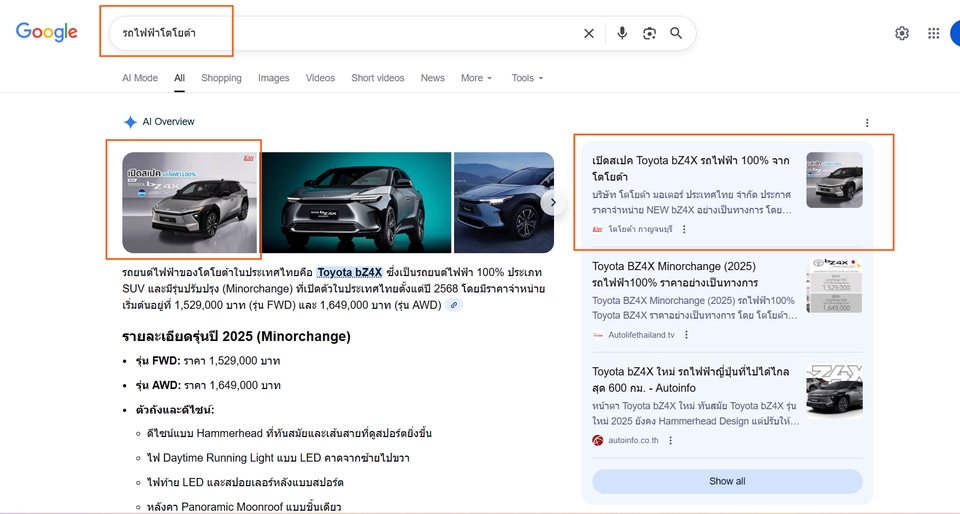Screen dimensions: 960x514
Task: Open Toyota BZ4X Minorchange (2025) article
Action: point(674,274)
